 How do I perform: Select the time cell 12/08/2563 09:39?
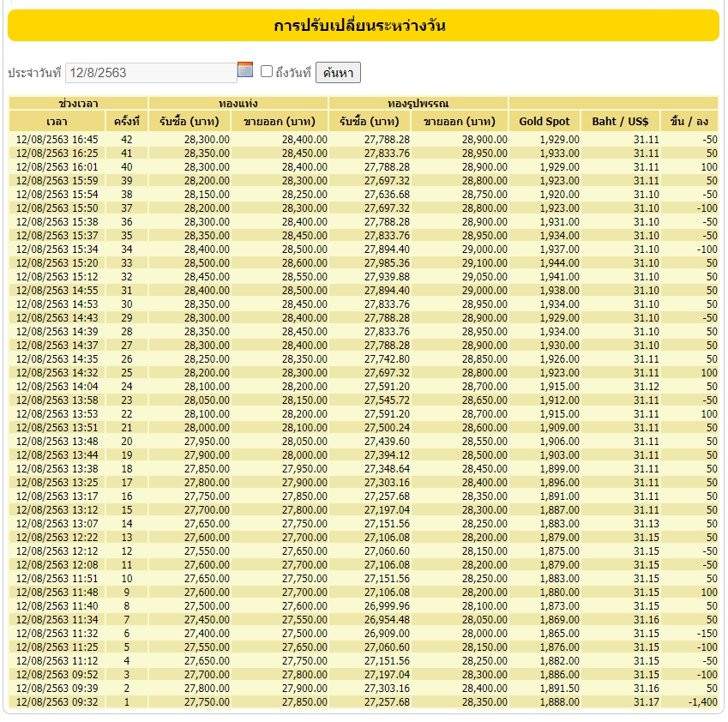(x=57, y=688)
